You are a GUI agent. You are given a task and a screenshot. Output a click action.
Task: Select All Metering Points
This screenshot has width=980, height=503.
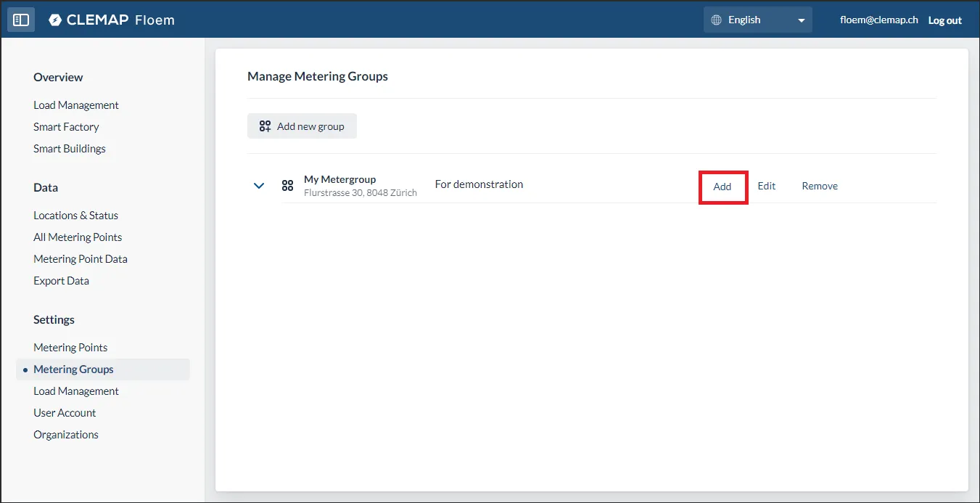78,237
